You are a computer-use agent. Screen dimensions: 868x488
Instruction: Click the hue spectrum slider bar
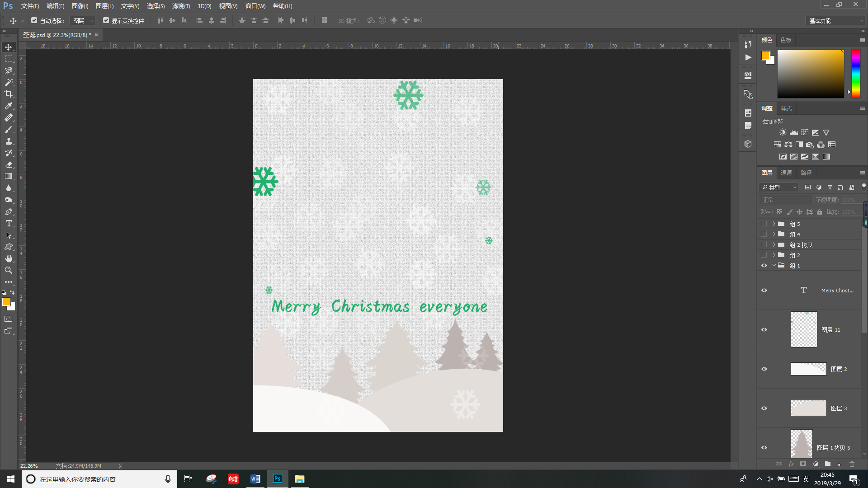[856, 74]
